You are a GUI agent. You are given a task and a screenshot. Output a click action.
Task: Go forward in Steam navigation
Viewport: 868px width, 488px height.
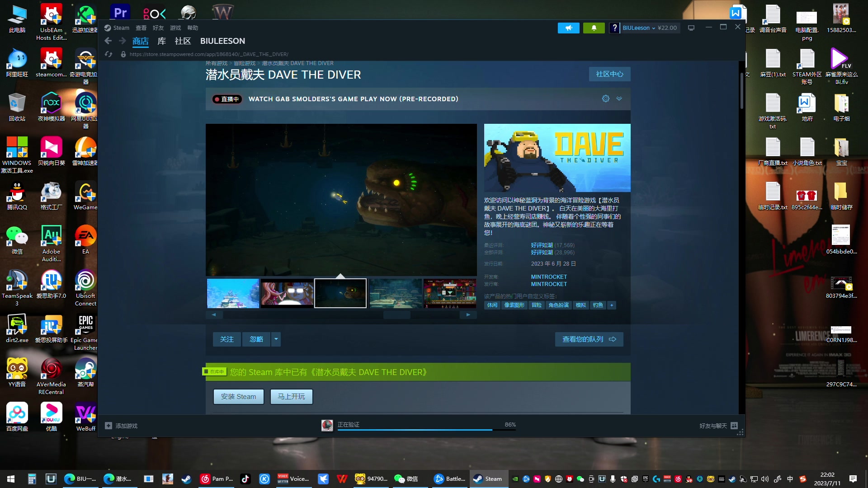coord(123,41)
